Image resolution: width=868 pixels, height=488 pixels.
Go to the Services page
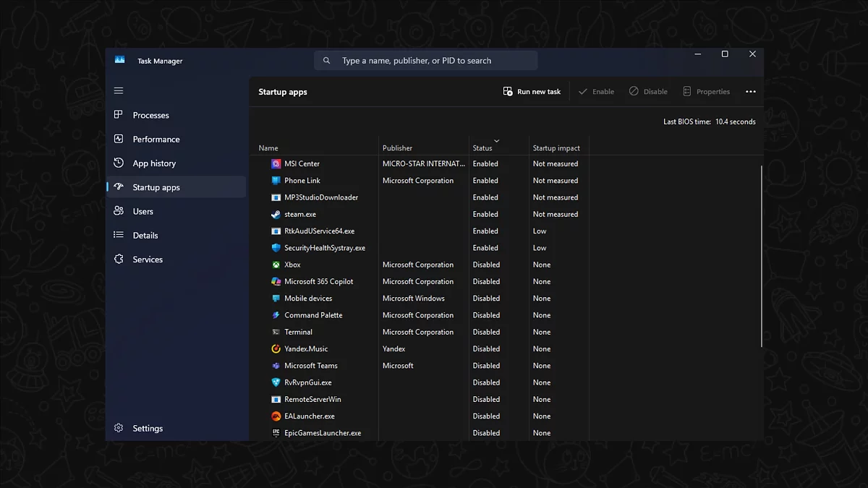[148, 260]
